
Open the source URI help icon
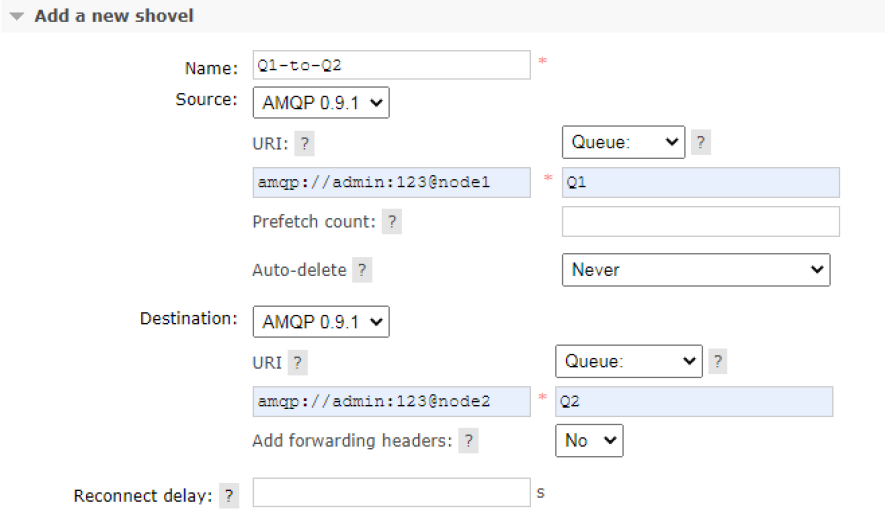[x=304, y=143]
